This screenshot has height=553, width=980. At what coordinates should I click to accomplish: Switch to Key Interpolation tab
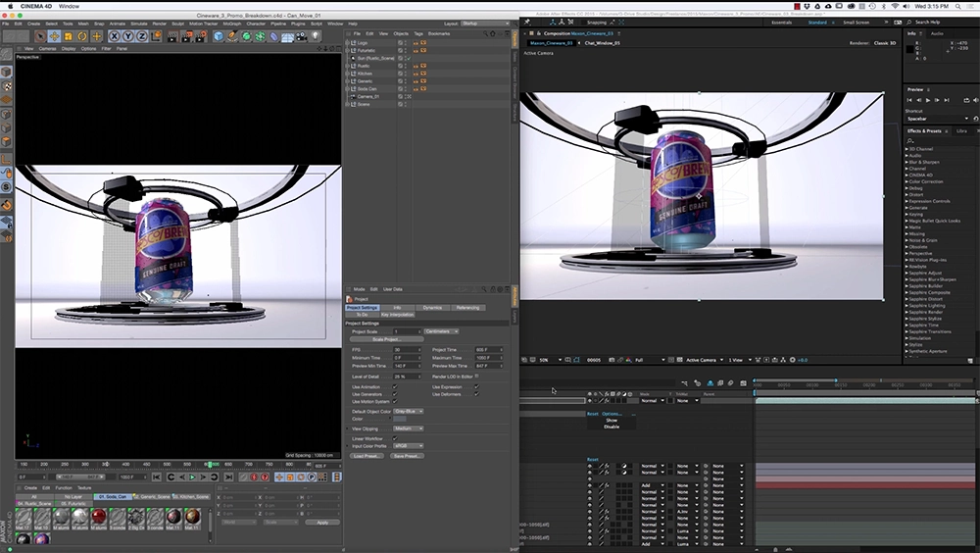[398, 315]
